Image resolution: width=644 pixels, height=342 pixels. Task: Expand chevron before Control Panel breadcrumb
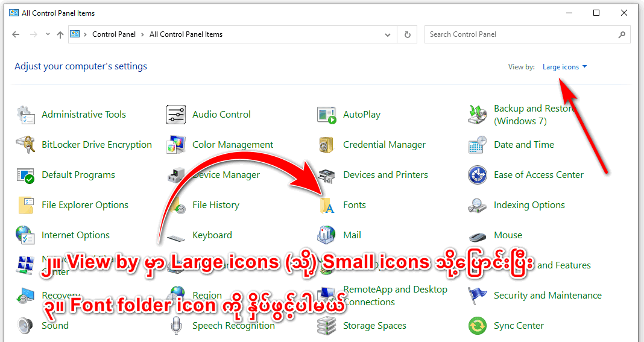point(86,34)
